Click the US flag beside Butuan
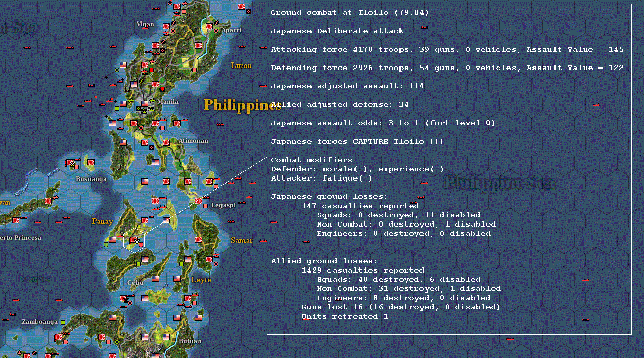Image resolution: width=644 pixels, height=358 pixels. (x=166, y=337)
